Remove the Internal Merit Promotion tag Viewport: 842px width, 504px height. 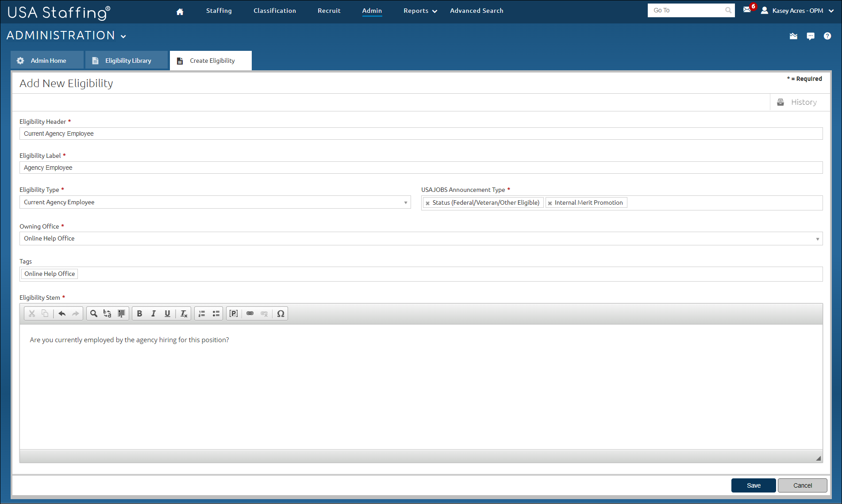(x=550, y=203)
